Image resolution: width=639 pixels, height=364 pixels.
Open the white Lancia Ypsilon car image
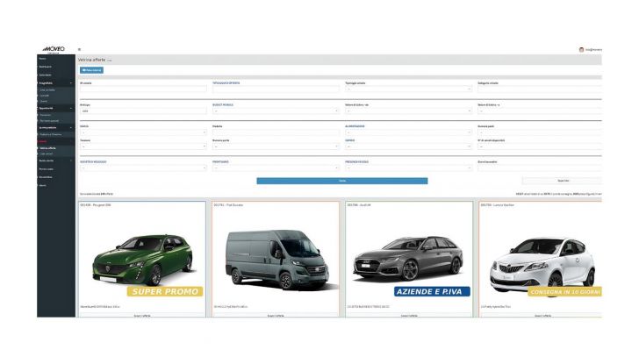point(542,265)
